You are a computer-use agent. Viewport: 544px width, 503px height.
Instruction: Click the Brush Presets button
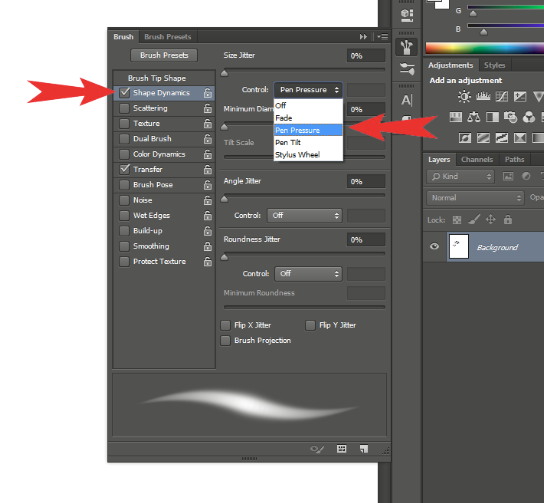(x=164, y=56)
